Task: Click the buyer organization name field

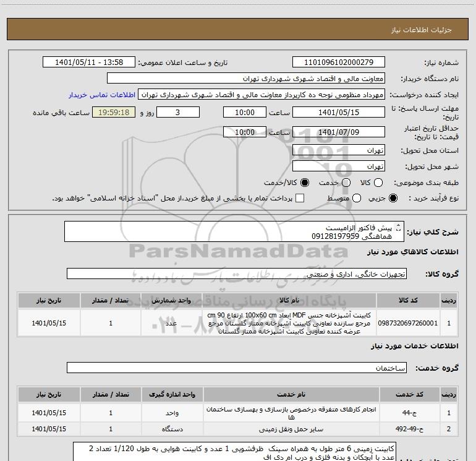Action: click(x=246, y=79)
